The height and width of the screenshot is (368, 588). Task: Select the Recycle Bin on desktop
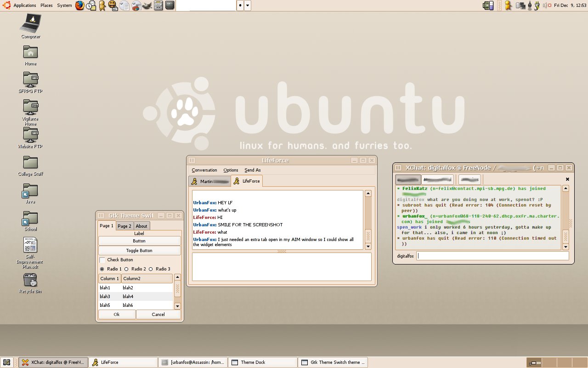31,283
